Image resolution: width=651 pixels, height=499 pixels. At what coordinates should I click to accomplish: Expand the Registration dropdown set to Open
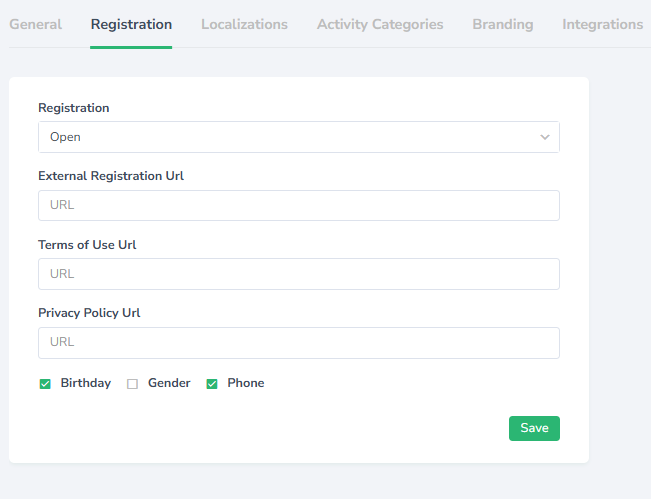coord(298,137)
